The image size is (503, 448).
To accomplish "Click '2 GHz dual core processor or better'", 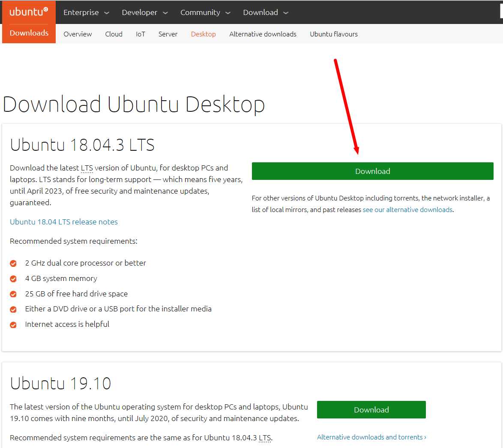I will point(85,263).
